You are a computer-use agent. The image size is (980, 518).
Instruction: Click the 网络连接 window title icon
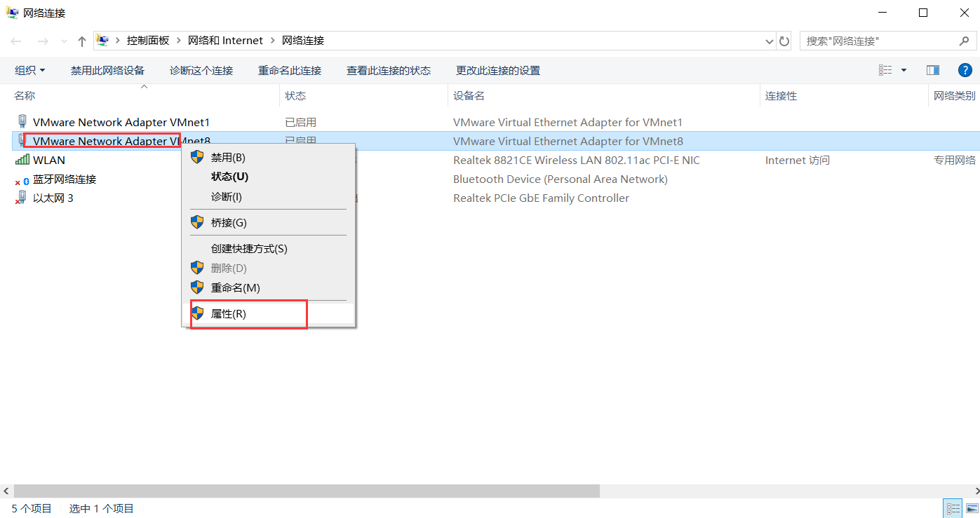[12, 13]
